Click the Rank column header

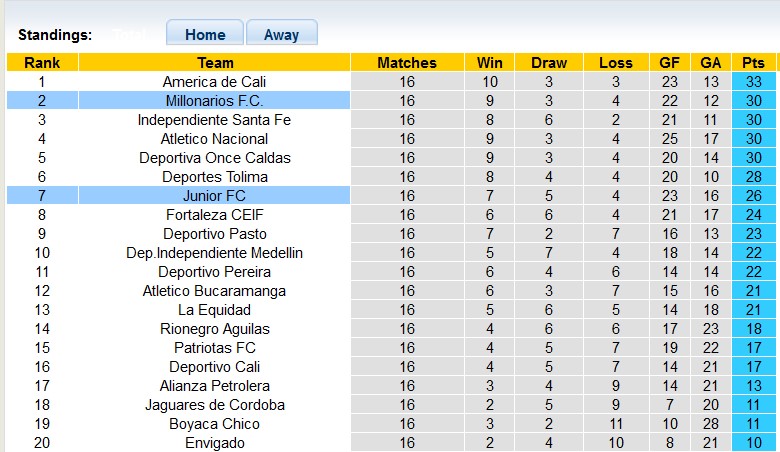[42, 62]
